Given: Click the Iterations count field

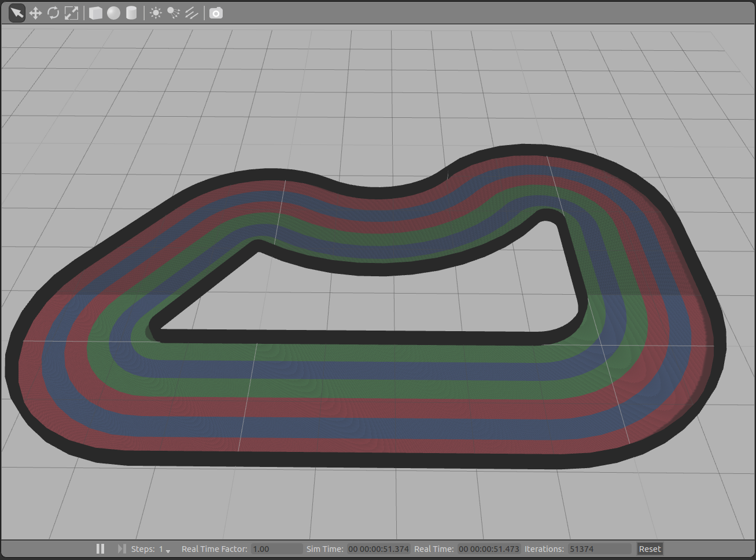Looking at the screenshot, I should coord(599,549).
